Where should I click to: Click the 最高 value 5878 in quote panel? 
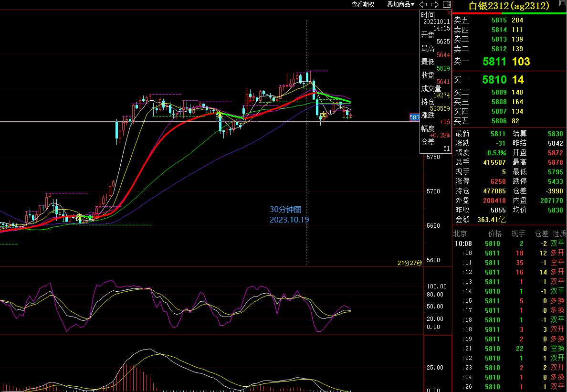[x=556, y=162]
